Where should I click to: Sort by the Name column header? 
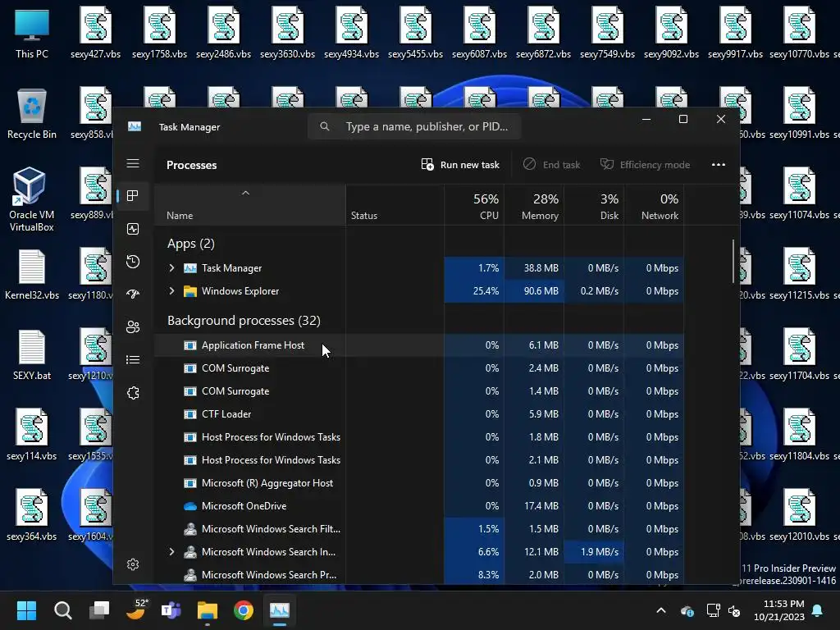tap(249, 205)
